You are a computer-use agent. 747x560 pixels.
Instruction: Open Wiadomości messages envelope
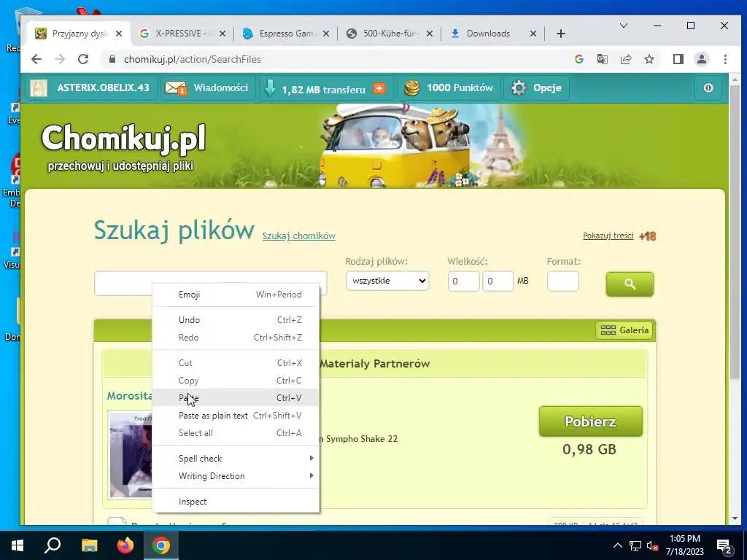pyautogui.click(x=175, y=87)
